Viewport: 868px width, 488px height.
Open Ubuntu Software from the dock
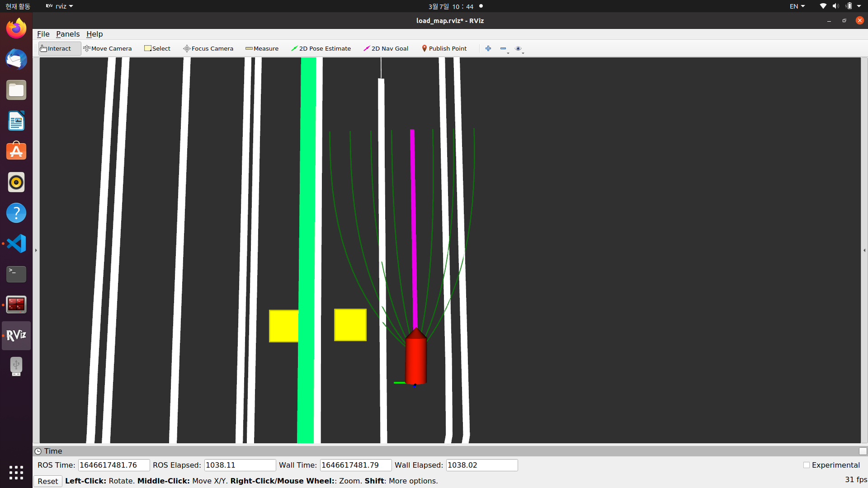coord(16,151)
